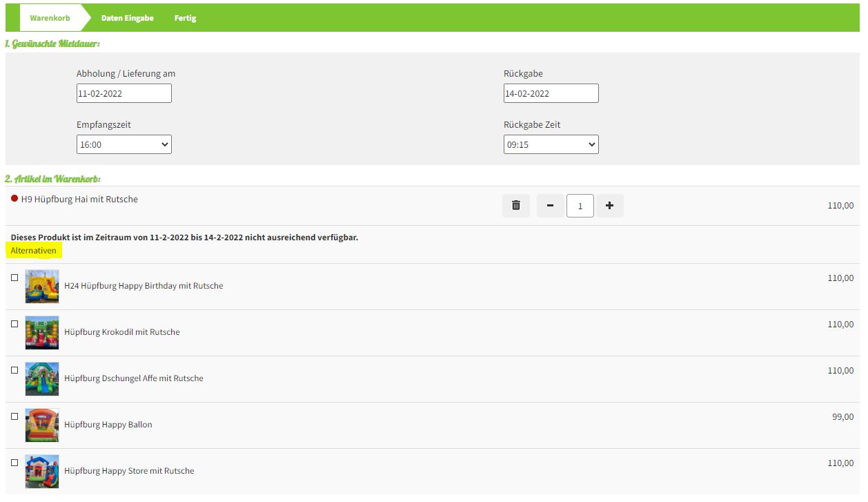Click Happy Birthday bouncy castle thumbnail

42,286
